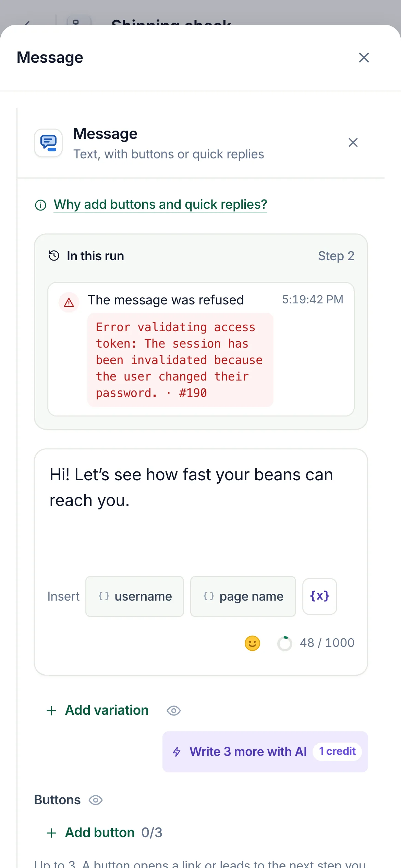Insert the username variable
This screenshot has height=868, width=401.
coord(135,596)
